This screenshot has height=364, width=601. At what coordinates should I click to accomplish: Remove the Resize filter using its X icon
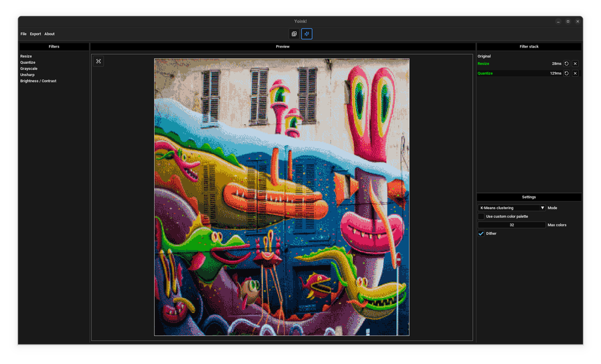tap(575, 63)
